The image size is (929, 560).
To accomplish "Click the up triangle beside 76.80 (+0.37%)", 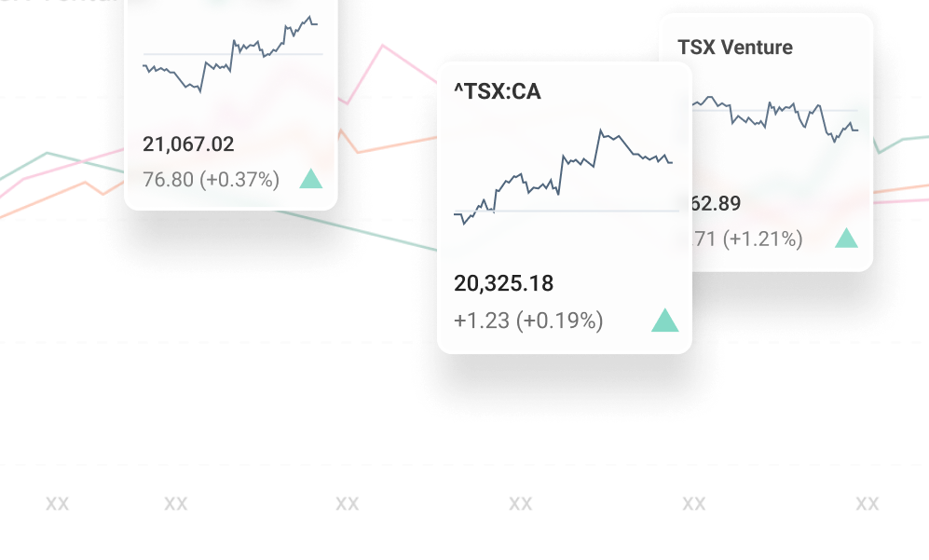I will pos(311,179).
